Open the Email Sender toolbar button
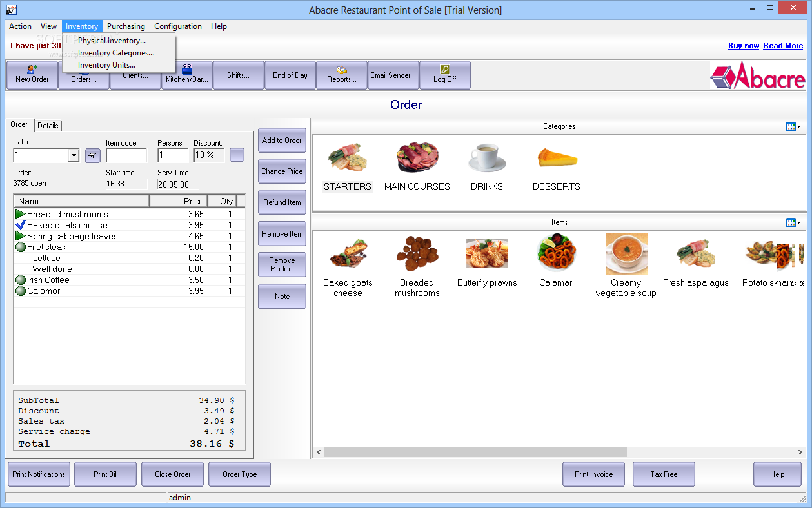The width and height of the screenshot is (812, 508). pyautogui.click(x=393, y=75)
